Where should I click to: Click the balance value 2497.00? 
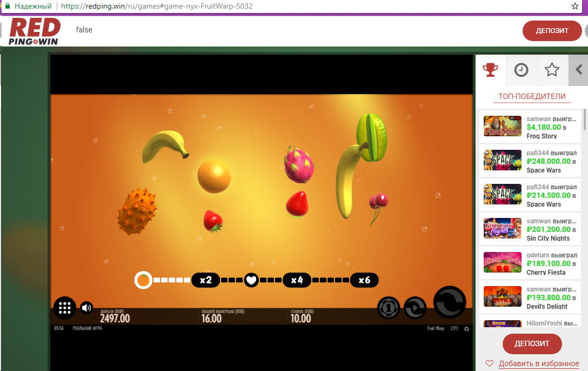click(x=115, y=319)
